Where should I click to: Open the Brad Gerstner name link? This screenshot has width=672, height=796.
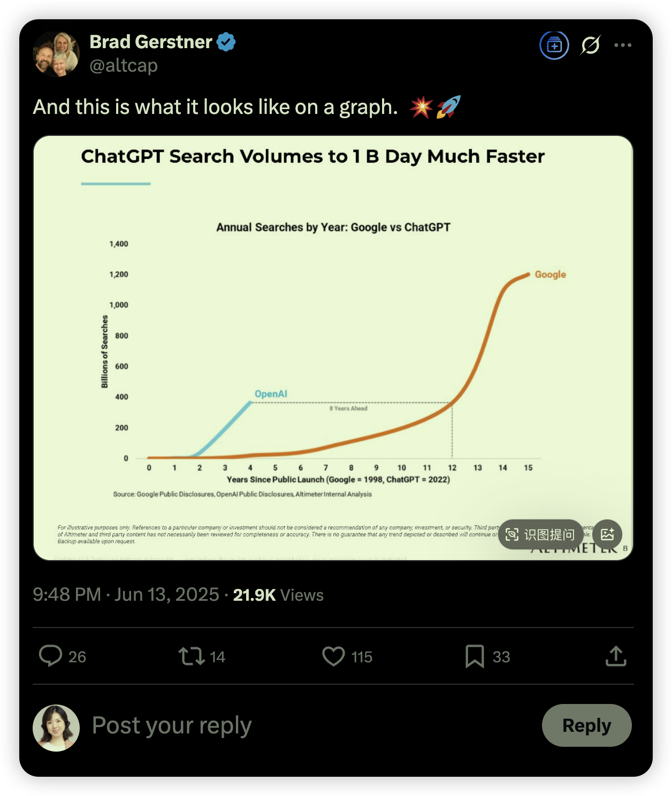(x=151, y=42)
